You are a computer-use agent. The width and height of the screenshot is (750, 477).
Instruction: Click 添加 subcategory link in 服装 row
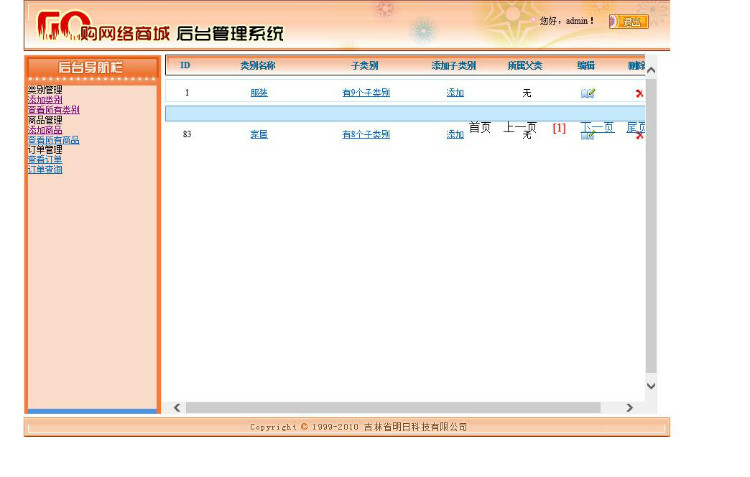[455, 93]
